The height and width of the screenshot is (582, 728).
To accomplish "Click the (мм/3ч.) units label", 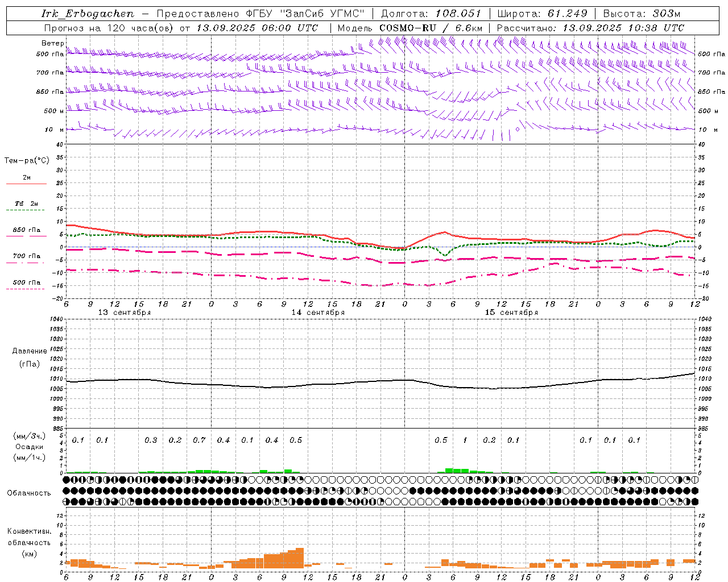I will [x=29, y=436].
